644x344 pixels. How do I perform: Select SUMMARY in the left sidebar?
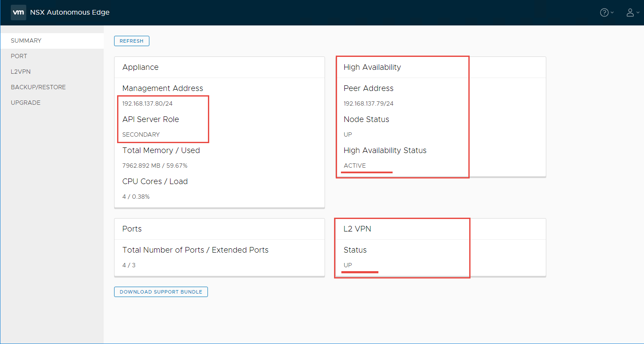[x=26, y=41]
